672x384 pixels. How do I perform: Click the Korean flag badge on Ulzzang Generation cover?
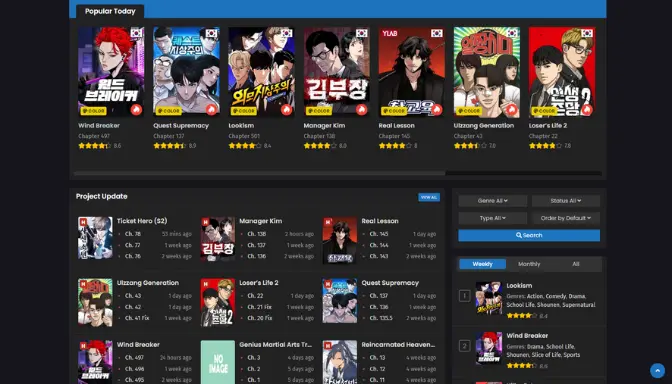click(512, 33)
